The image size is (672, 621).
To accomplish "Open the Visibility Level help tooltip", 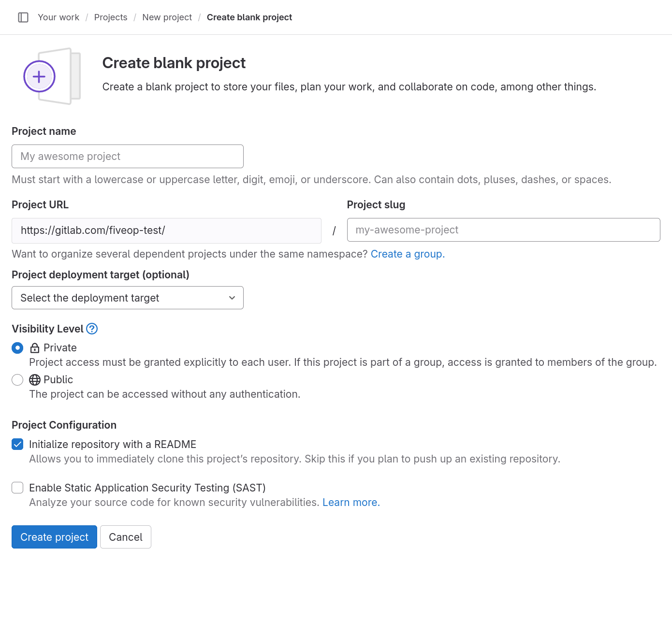I will point(92,329).
